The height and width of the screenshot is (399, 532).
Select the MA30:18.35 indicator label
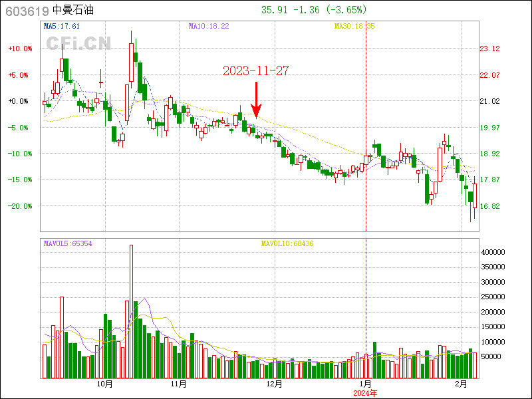354,26
